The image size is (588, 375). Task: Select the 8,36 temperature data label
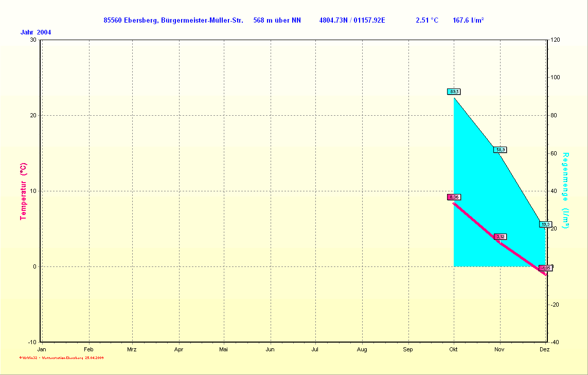(454, 197)
